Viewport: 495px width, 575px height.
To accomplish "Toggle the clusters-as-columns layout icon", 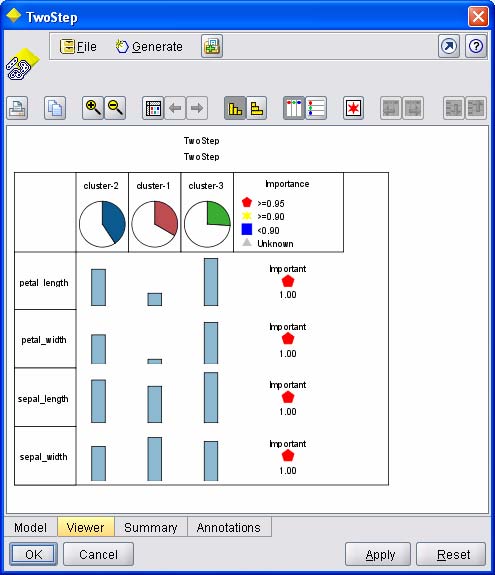I will [x=294, y=108].
